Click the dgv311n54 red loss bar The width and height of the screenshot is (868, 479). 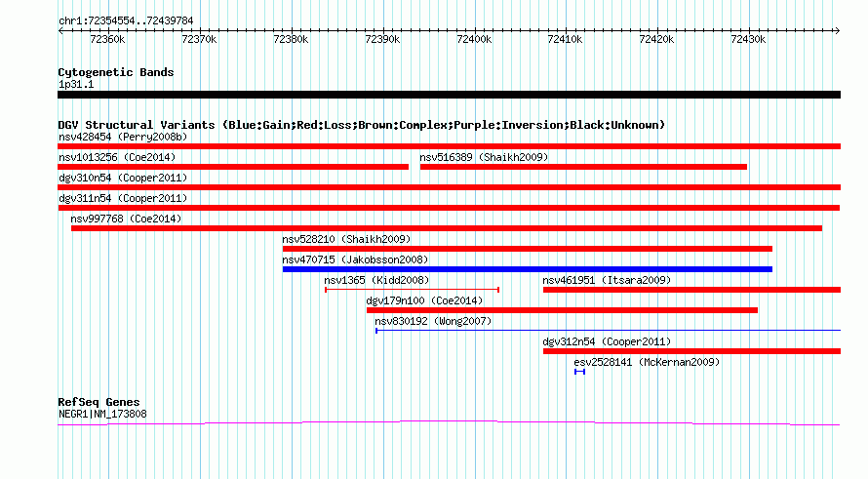click(449, 208)
